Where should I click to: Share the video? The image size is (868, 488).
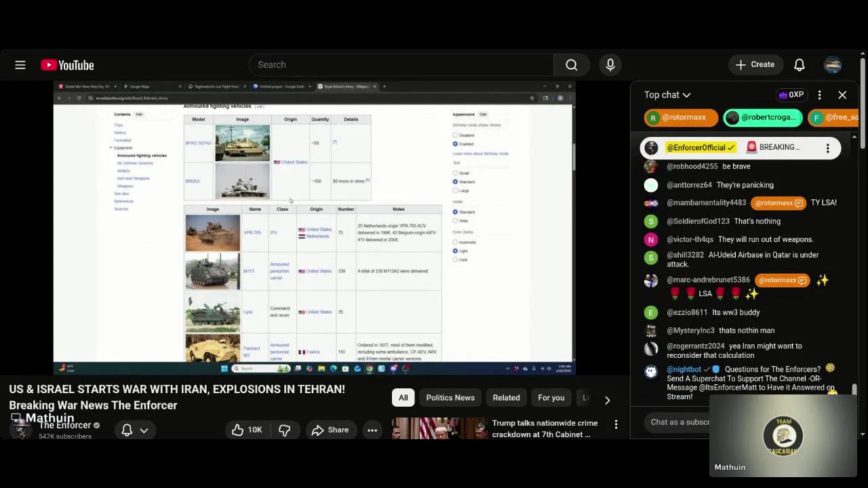click(330, 430)
